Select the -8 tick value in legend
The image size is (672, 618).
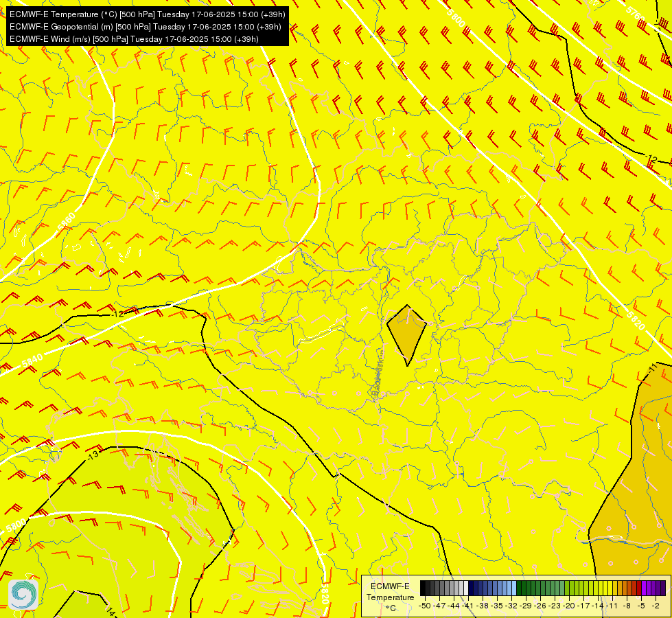point(627,606)
